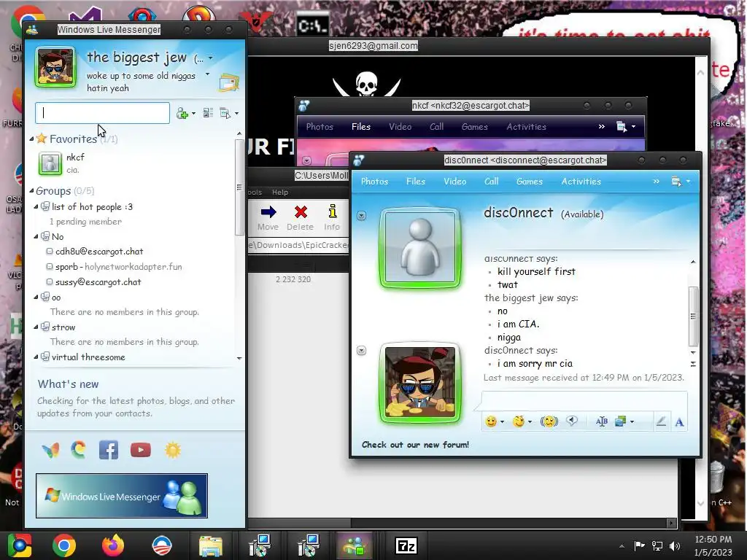Open the Help menu in file manager window

(x=280, y=192)
